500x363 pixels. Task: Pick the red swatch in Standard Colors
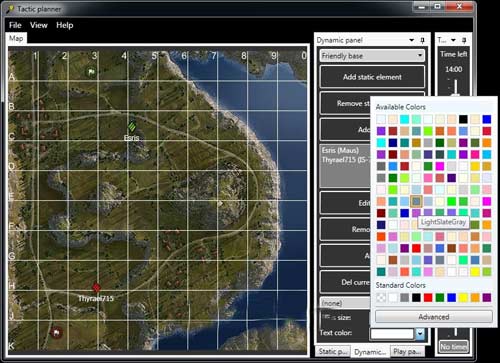[428, 297]
